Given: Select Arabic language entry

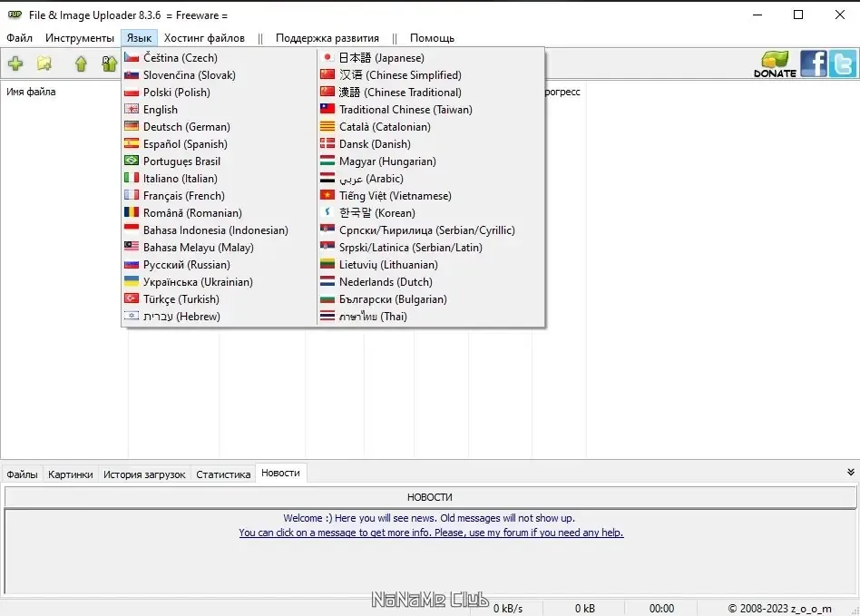Looking at the screenshot, I should pyautogui.click(x=431, y=179).
